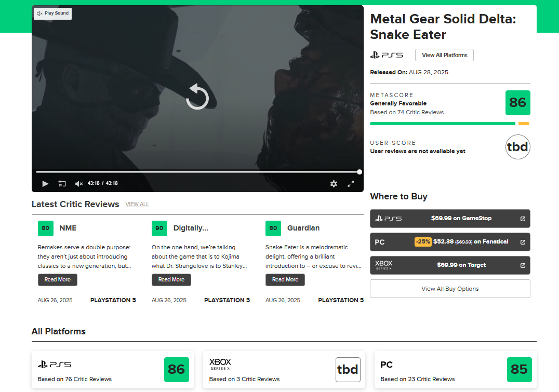This screenshot has height=392, width=559.
Task: Click the tbd score in Xbox platform card
Action: (348, 370)
